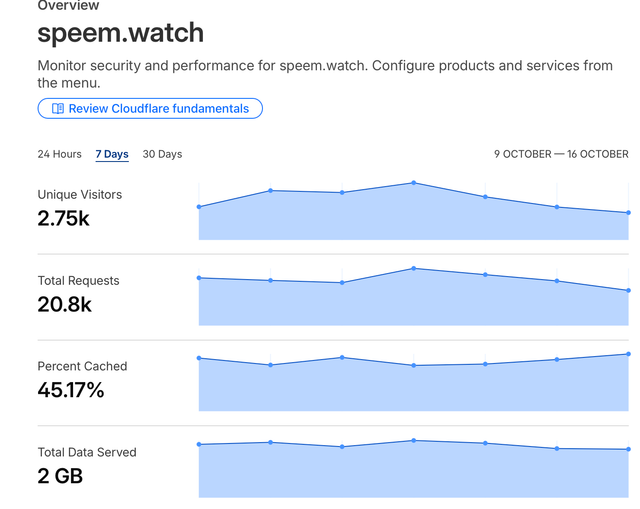Click the Overview breadcrumb label
The height and width of the screenshot is (509, 640).
pos(68,5)
